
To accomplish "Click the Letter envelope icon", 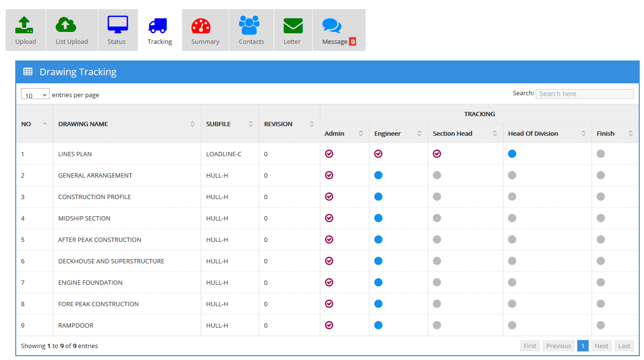I will (293, 25).
